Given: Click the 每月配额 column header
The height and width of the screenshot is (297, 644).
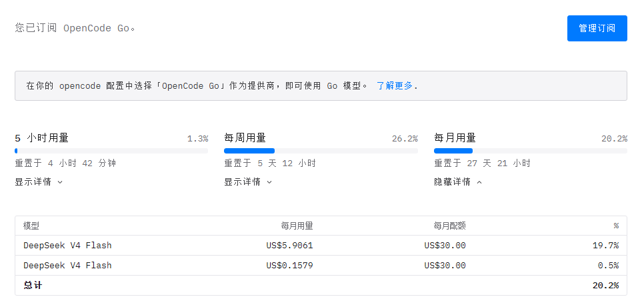Looking at the screenshot, I should [x=450, y=226].
